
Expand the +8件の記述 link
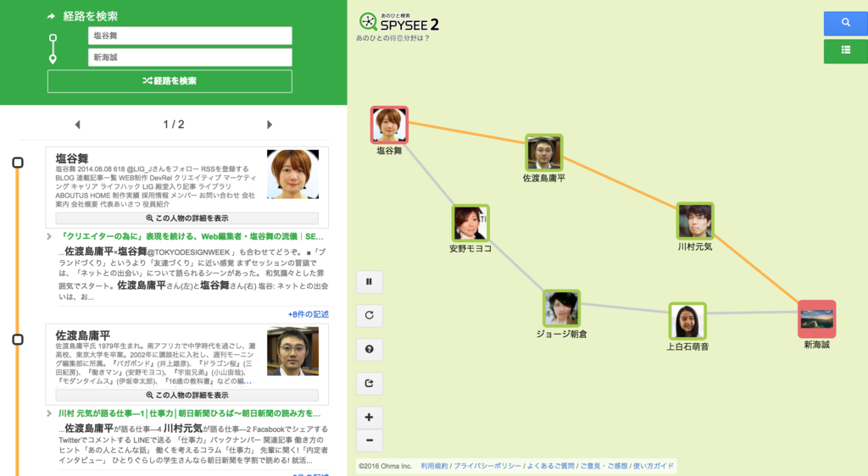309,314
